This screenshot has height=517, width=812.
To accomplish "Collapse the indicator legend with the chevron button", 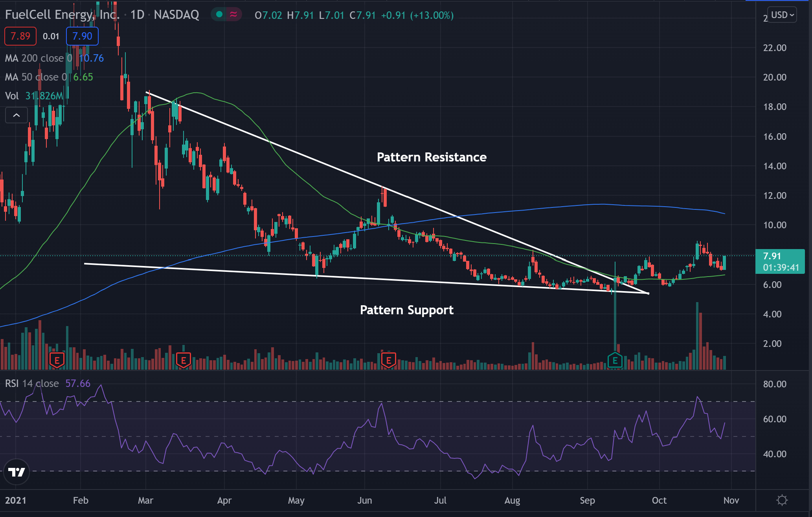I will [x=17, y=115].
